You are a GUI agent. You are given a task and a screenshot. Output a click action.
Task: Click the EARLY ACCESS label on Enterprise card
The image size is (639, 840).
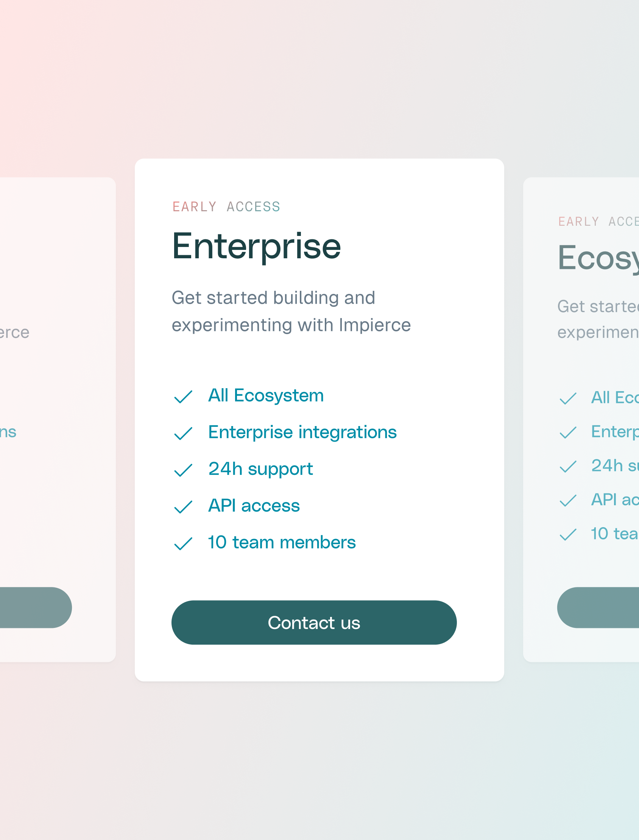click(226, 206)
